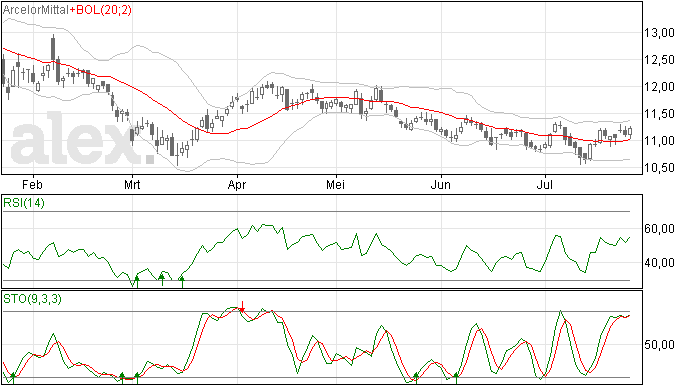Image resolution: width=690 pixels, height=387 pixels.
Task: Click the green STO buy arrow just before the Jun gridline
Action: [x=416, y=378]
